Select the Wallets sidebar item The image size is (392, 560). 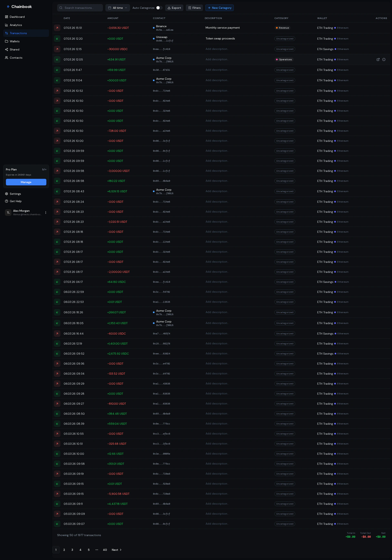tap(15, 41)
